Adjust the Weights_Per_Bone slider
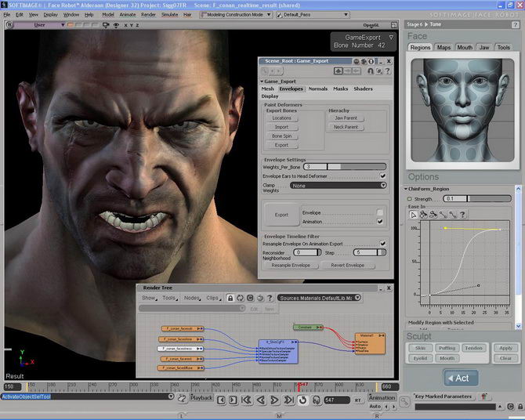Viewport: 525px width, 420px height. point(345,166)
